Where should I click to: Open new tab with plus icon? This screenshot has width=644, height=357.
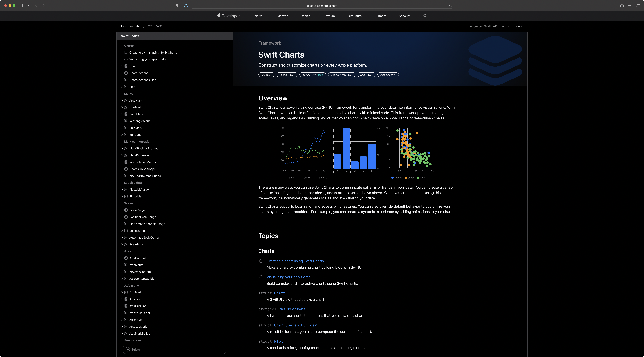point(630,5)
